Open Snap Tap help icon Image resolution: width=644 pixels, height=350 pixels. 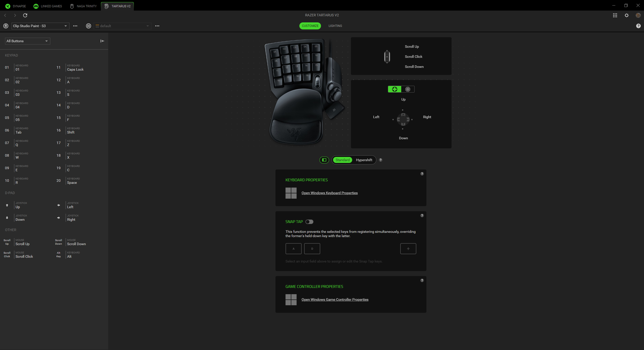[422, 215]
